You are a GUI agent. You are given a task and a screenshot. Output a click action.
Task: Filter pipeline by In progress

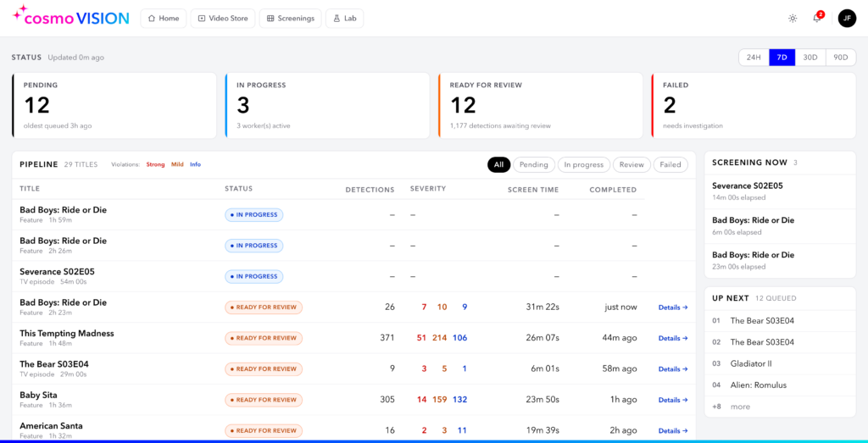[583, 164]
